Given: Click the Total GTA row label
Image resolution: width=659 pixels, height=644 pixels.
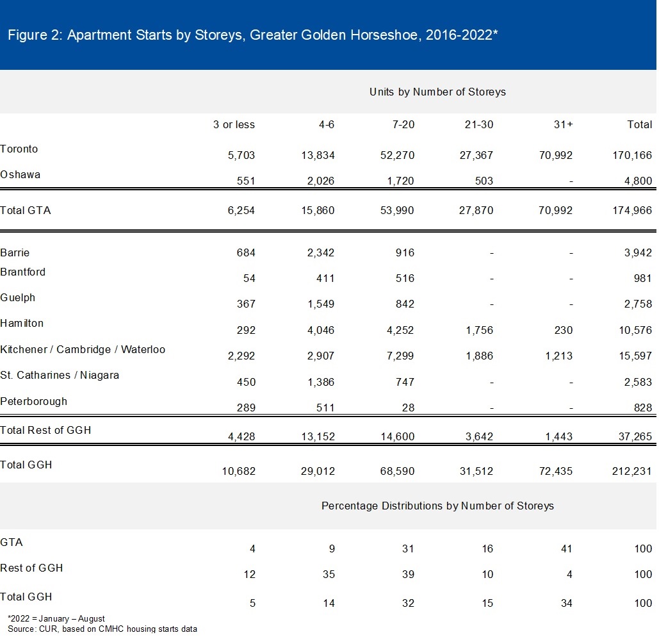Looking at the screenshot, I should (x=25, y=210).
